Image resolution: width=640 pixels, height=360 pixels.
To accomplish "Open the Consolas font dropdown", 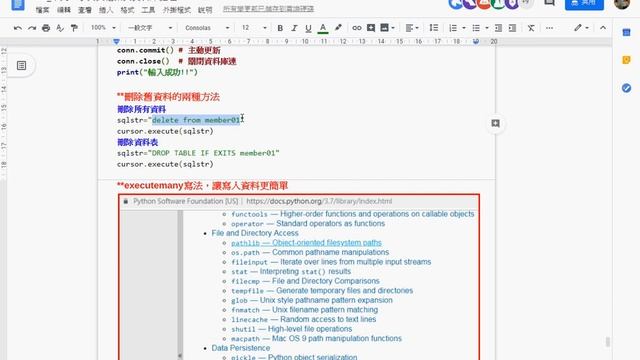I will (207, 28).
